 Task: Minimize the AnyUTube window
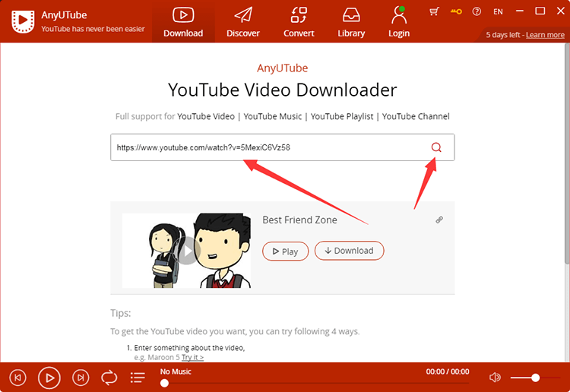(520, 11)
